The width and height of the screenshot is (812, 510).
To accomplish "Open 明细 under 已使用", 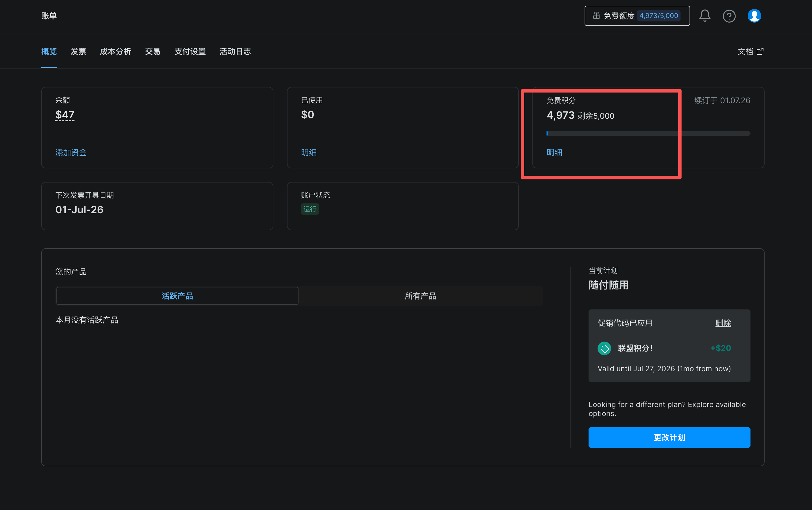I will coord(309,152).
